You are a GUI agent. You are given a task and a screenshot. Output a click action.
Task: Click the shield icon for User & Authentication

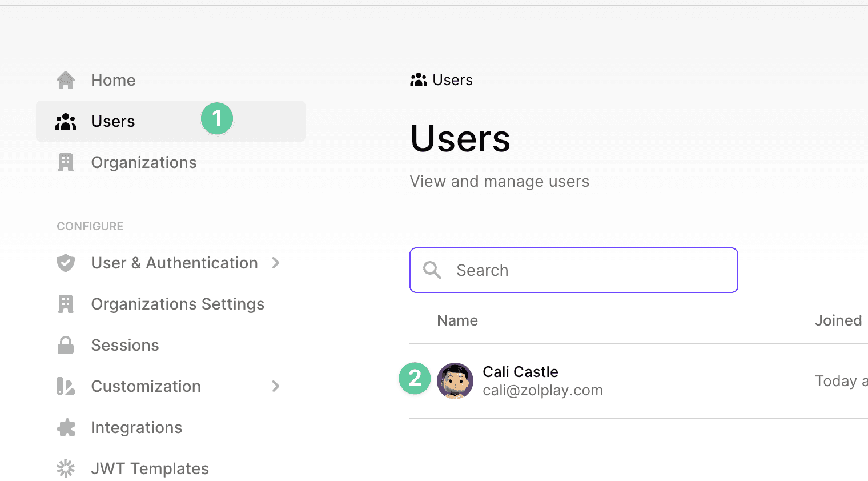coord(66,263)
